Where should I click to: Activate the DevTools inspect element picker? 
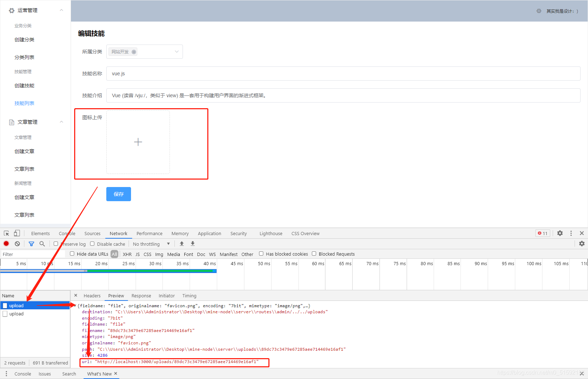[6, 233]
